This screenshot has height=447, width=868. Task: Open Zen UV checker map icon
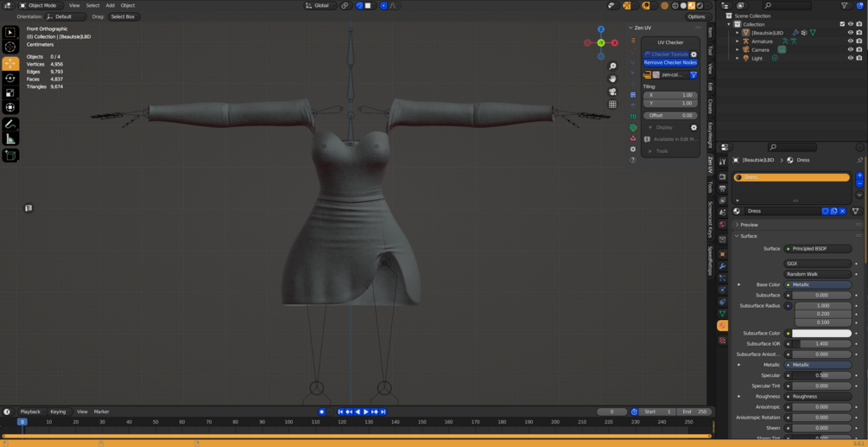tap(633, 127)
